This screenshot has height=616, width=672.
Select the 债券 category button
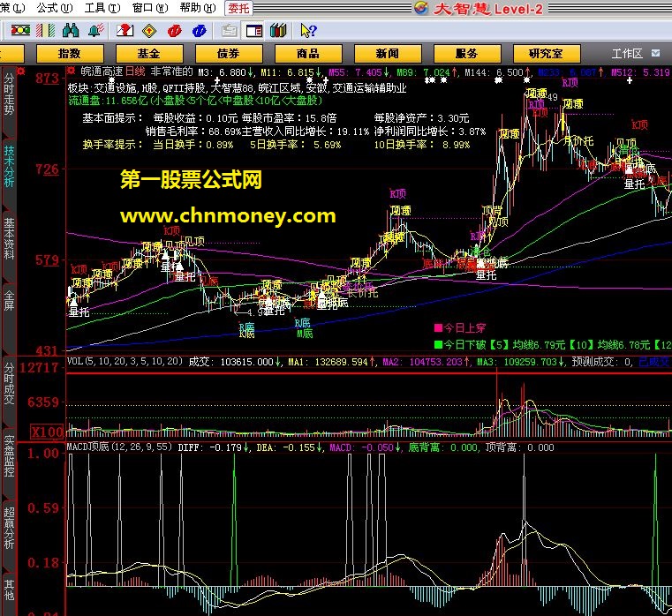(x=229, y=54)
